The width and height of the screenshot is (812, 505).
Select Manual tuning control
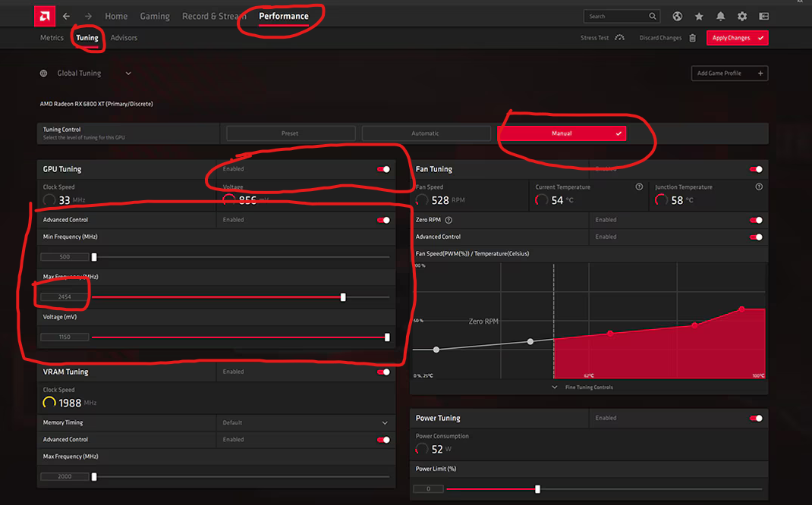[x=562, y=133]
